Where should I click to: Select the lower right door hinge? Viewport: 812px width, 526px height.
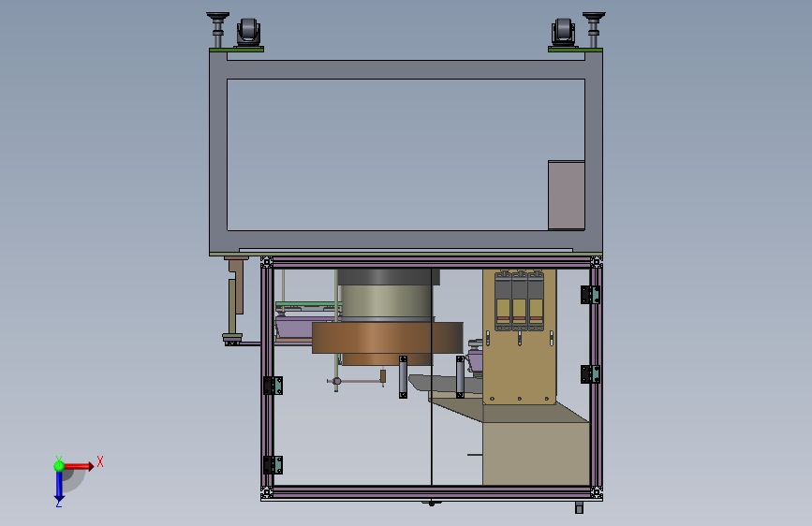pos(590,374)
